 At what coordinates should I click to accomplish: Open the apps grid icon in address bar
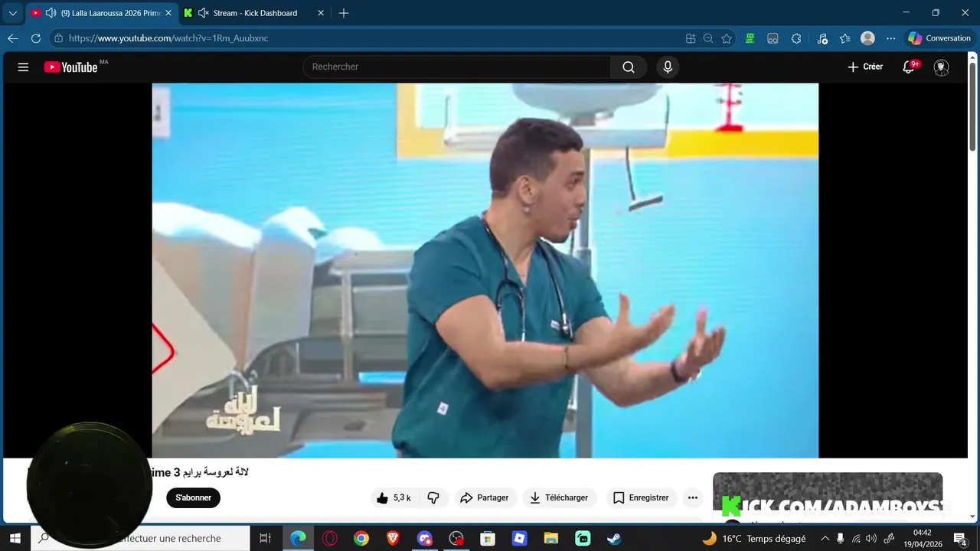click(x=691, y=38)
